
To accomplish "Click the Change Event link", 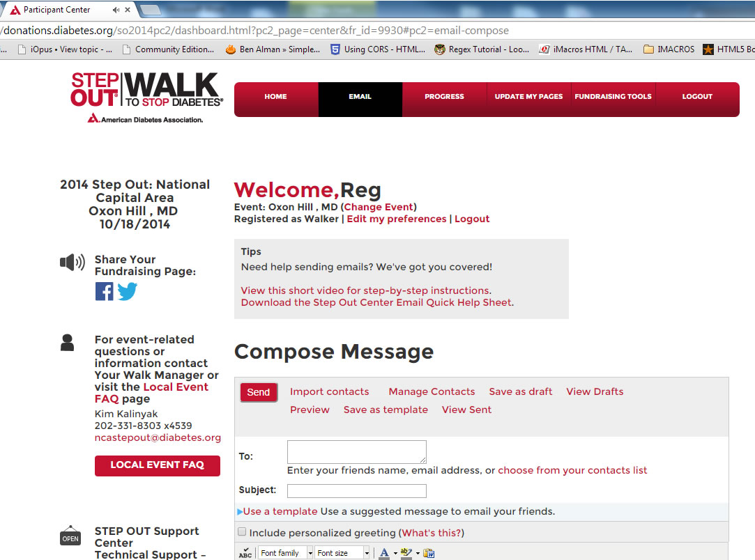I will (379, 207).
